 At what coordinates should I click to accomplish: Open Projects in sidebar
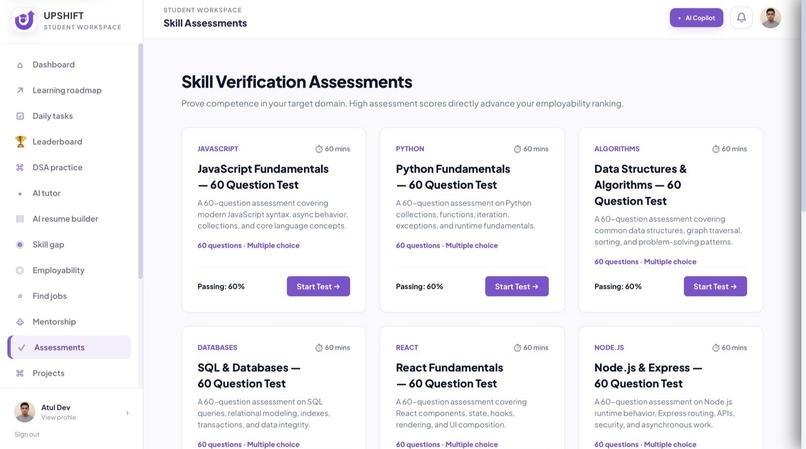pyautogui.click(x=69, y=373)
